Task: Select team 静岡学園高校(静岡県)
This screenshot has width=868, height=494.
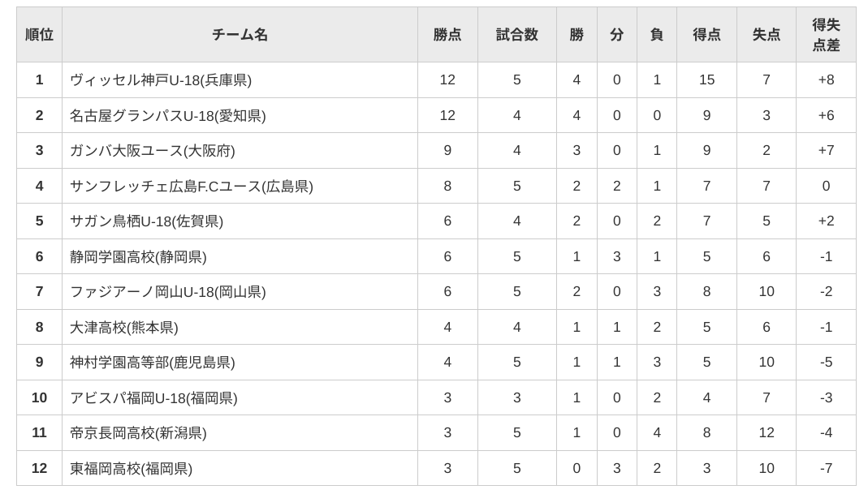Action: 138,256
